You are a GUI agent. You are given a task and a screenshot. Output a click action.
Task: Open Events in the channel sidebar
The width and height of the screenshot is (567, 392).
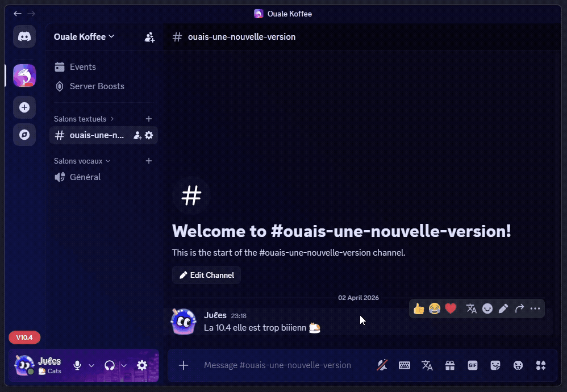(x=82, y=67)
